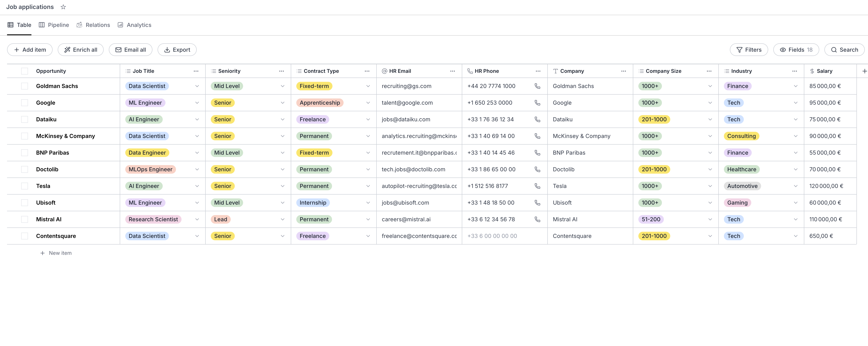The height and width of the screenshot is (346, 868).
Task: Select all rows with header checkbox
Action: (x=25, y=71)
